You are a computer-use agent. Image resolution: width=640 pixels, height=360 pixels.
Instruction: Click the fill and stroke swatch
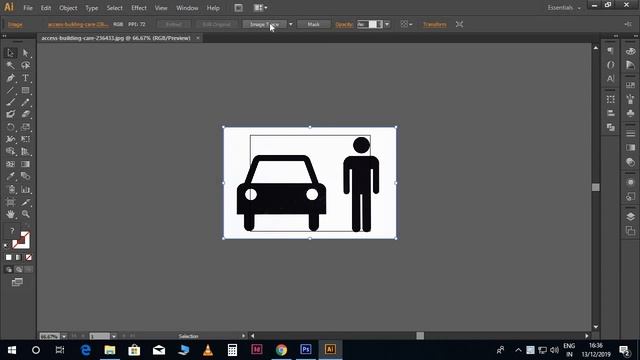(x=20, y=240)
